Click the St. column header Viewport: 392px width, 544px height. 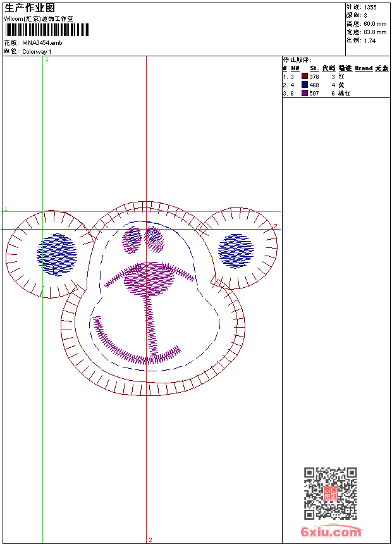[x=314, y=68]
